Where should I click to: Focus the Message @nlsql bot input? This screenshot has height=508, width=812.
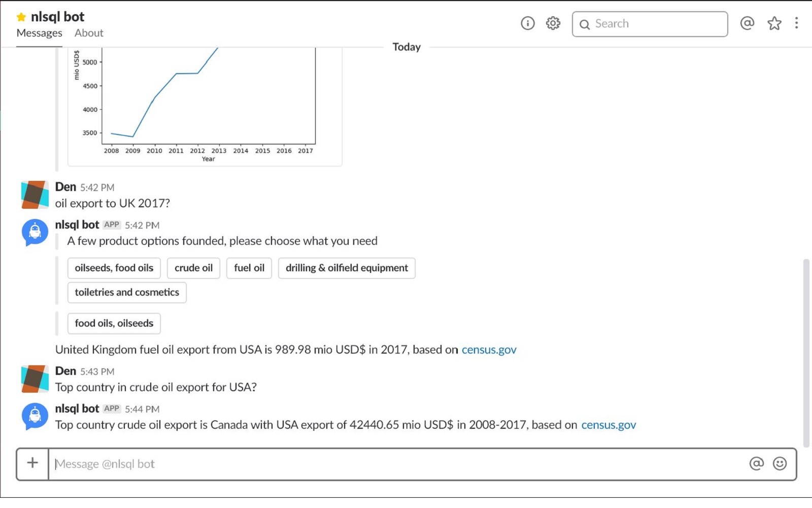[396, 464]
